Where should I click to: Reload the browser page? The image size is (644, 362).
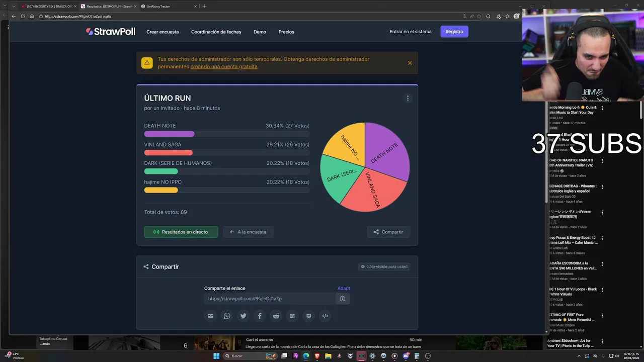coord(23,16)
